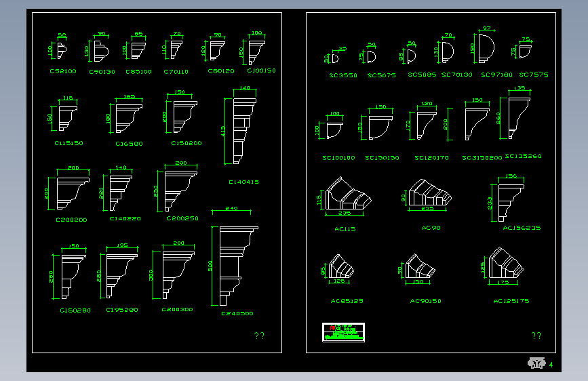The width and height of the screenshot is (588, 381).
Task: Select the AC125175 label text
Action: pyautogui.click(x=511, y=301)
